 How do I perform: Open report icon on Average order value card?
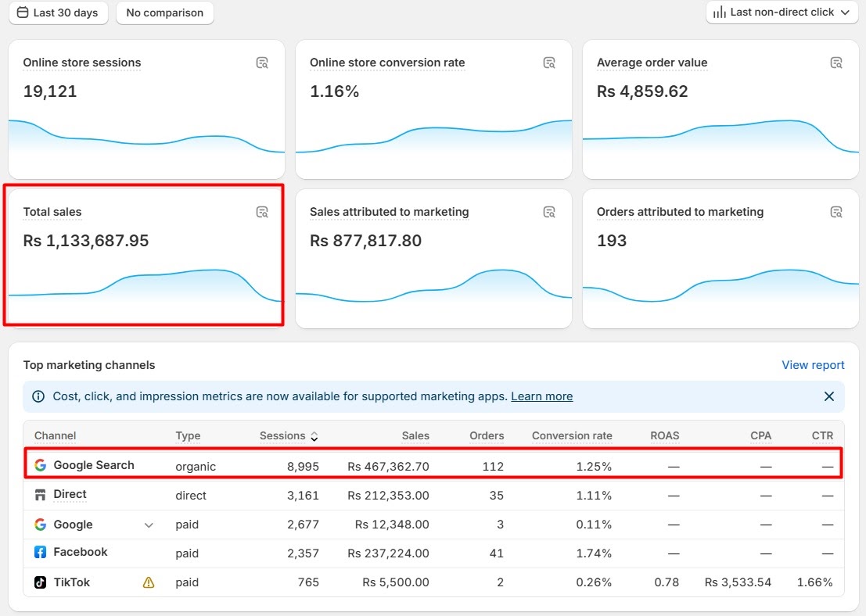(836, 63)
